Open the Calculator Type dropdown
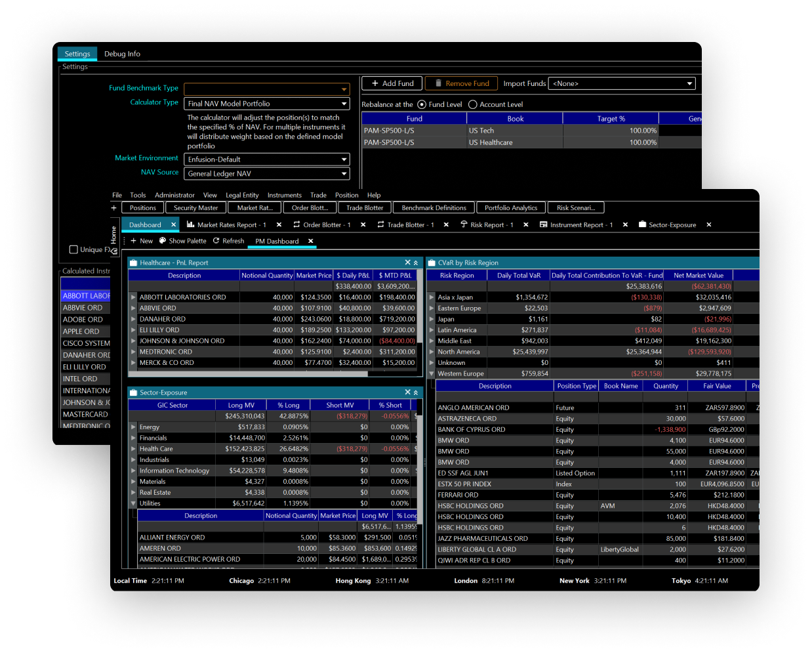This screenshot has width=812, height=655. click(x=344, y=104)
